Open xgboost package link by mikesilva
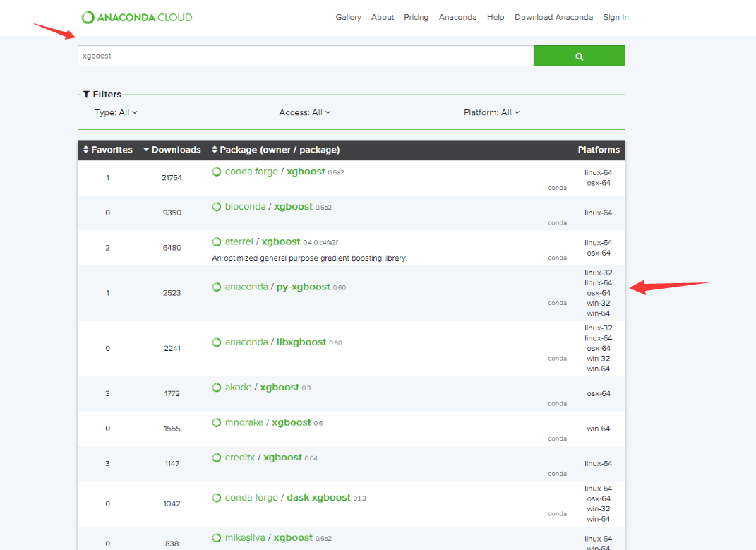Screen dimensions: 756x550 click(293, 537)
